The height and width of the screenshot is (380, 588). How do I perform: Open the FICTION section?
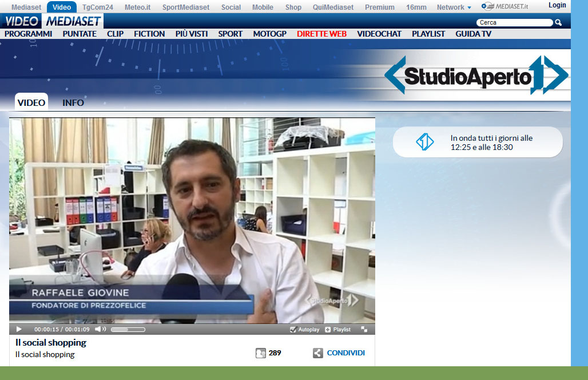pos(149,34)
